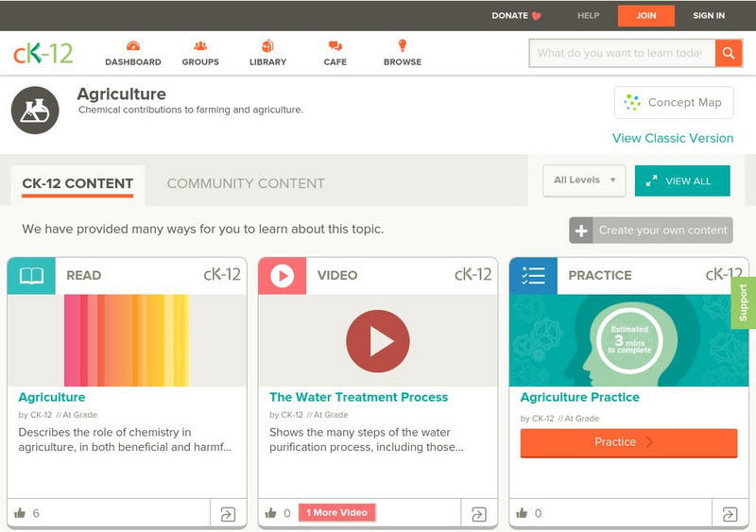Screen dimensions: 756x532
Task: Open The Water Treatment Process title link
Action: pyautogui.click(x=359, y=398)
